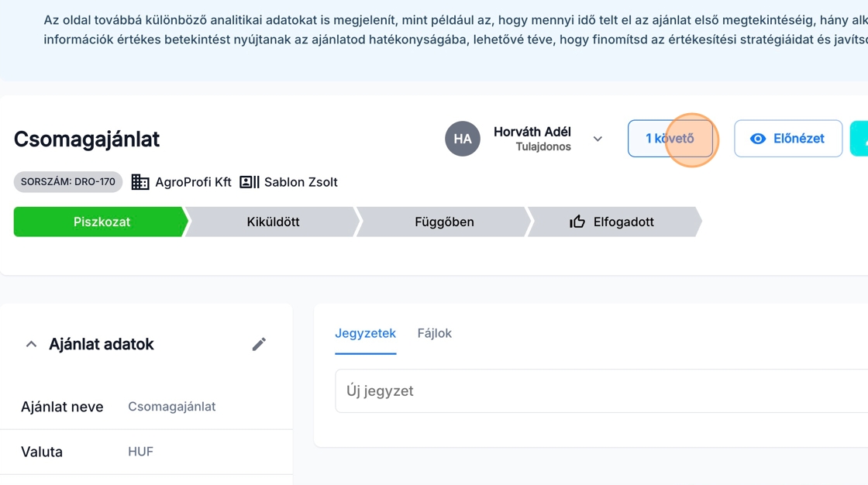Viewport: 868px width, 485px height.
Task: Click the AgroProfi Kft company building icon
Action: [140, 182]
